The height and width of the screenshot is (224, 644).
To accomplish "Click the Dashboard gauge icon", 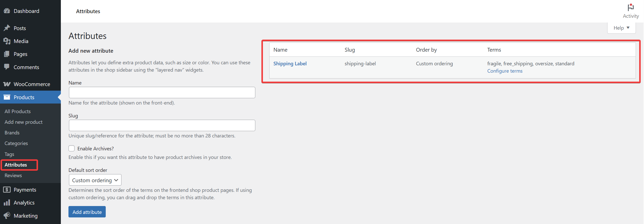I will coord(7,11).
